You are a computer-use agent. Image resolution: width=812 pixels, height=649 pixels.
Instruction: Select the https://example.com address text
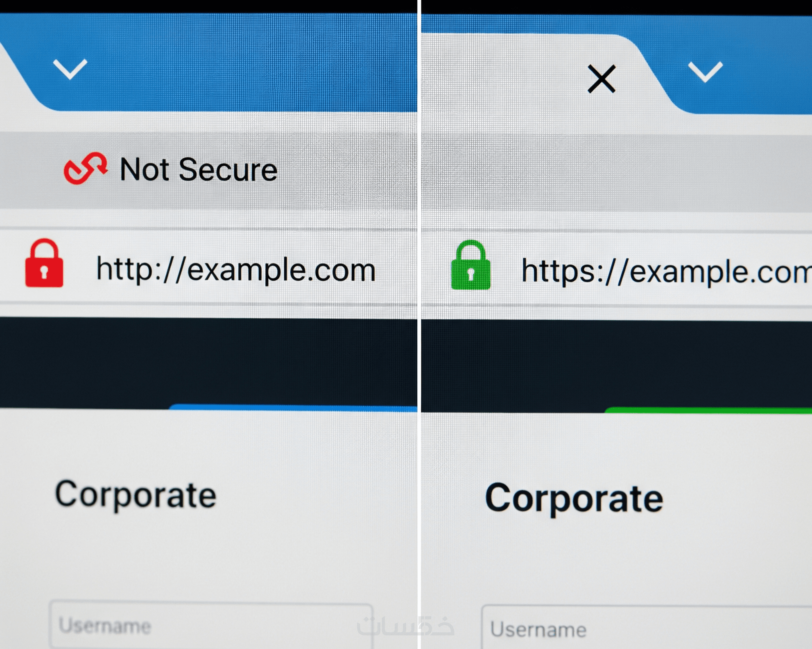click(x=666, y=271)
